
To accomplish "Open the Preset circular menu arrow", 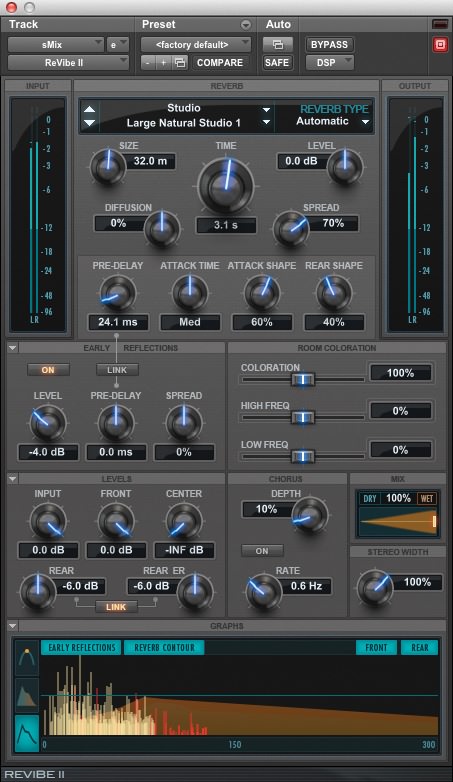I will point(245,24).
